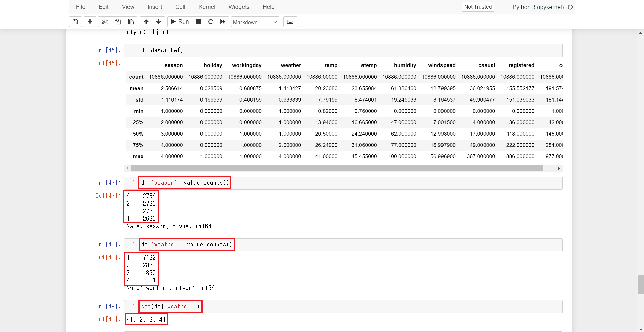Click the describe table horizontal scrollbar
The image size is (644, 332).
pyautogui.click(x=337, y=168)
